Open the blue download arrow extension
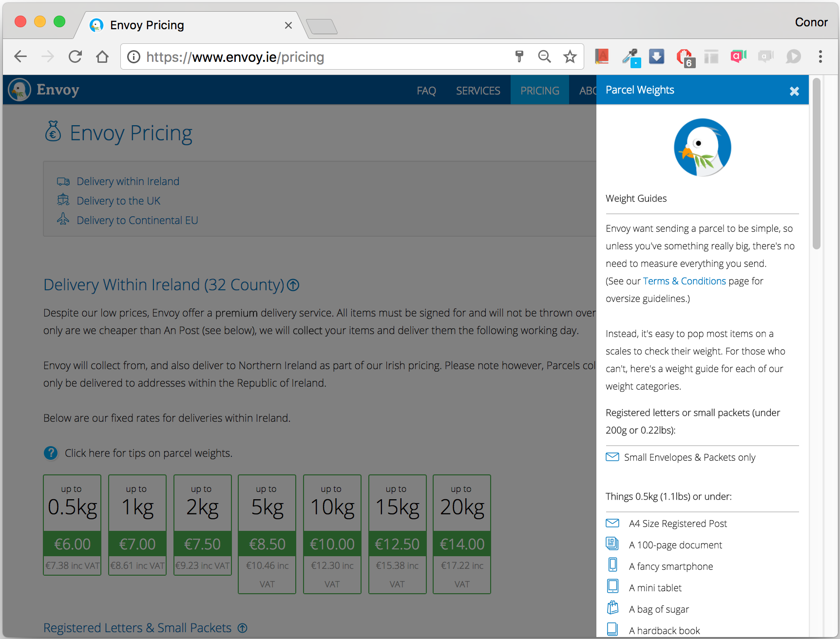 (x=657, y=56)
